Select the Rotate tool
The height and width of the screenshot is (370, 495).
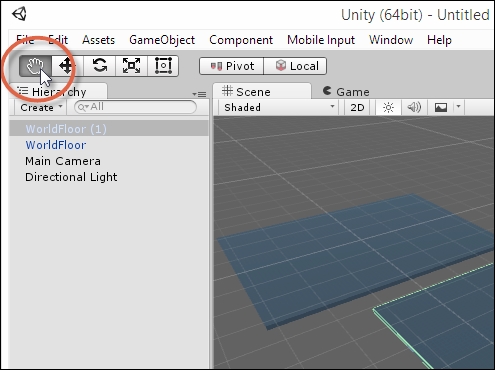[x=99, y=65]
